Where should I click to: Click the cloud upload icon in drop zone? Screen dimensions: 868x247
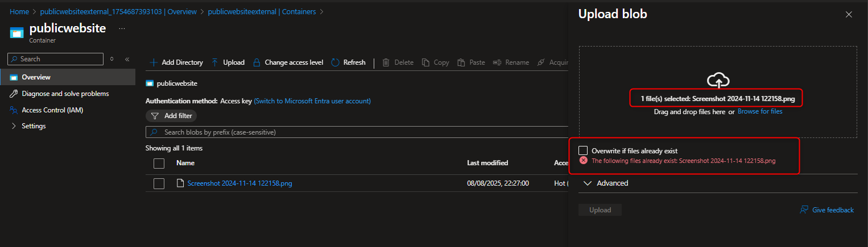pos(718,80)
